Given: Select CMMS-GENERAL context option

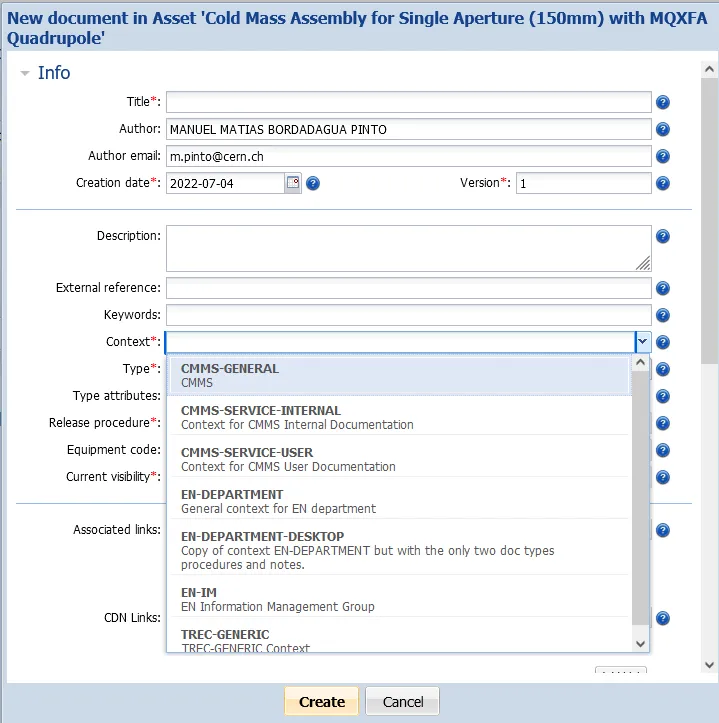Looking at the screenshot, I should point(399,375).
